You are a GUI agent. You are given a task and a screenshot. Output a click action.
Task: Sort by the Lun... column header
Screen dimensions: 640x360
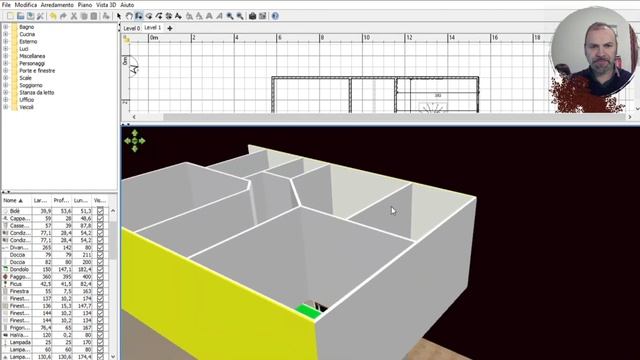tap(82, 200)
